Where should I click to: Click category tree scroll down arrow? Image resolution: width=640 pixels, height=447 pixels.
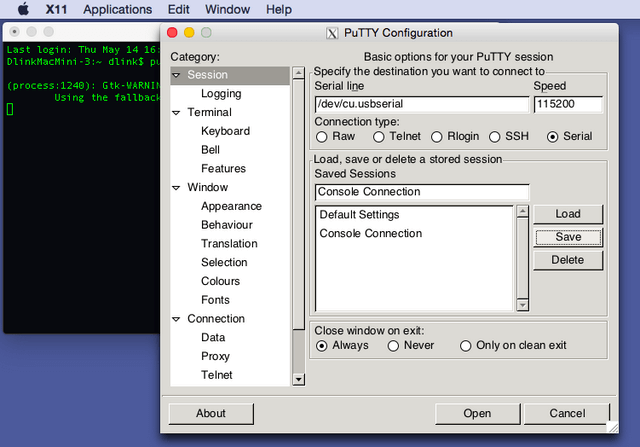coord(298,380)
